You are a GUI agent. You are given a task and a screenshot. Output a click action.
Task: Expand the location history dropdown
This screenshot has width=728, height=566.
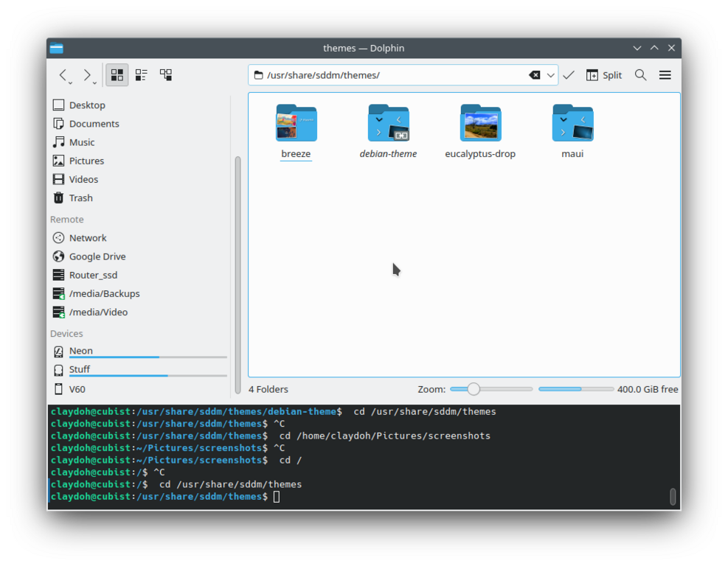click(550, 75)
